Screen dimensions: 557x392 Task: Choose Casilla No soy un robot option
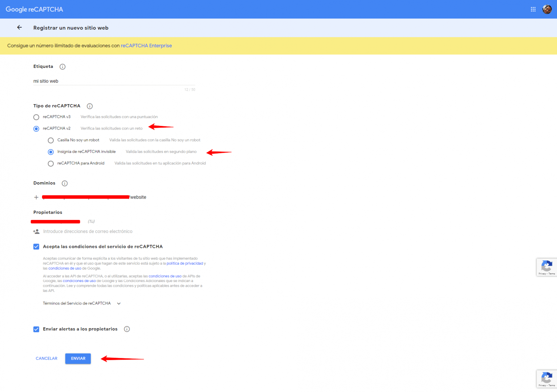click(x=51, y=140)
